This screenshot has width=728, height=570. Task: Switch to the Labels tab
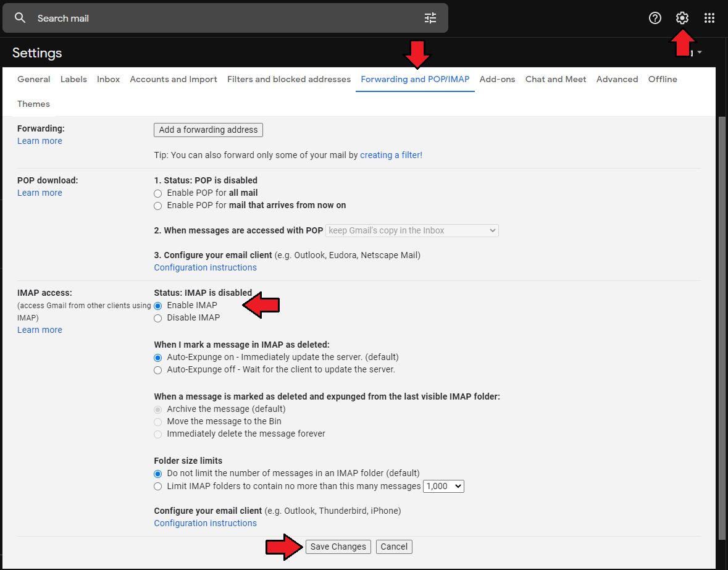73,80
